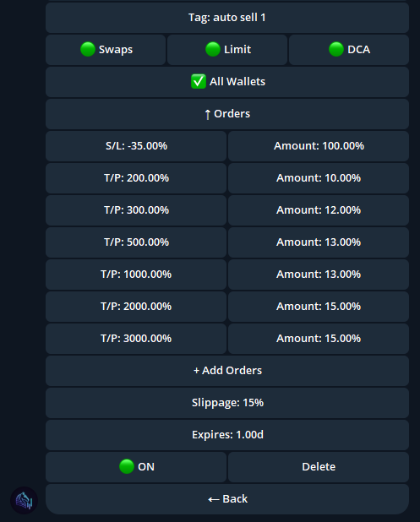Click + Add Orders
Image resolution: width=420 pixels, height=522 pixels.
[227, 371]
